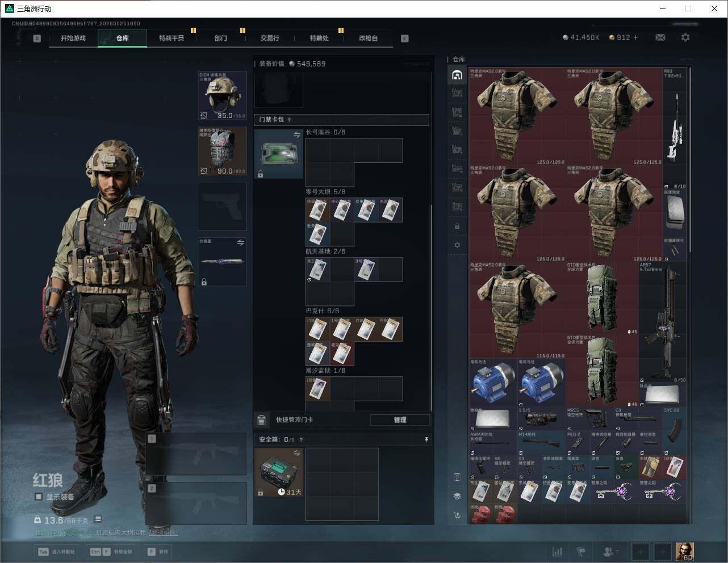This screenshot has height=563, width=728.
Task: Open the game settings gear in top bar
Action: pos(685,37)
